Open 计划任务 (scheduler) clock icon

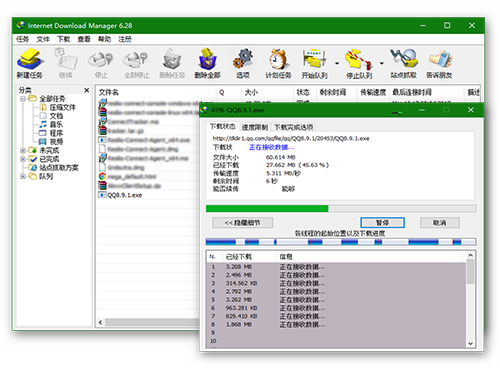(x=278, y=63)
